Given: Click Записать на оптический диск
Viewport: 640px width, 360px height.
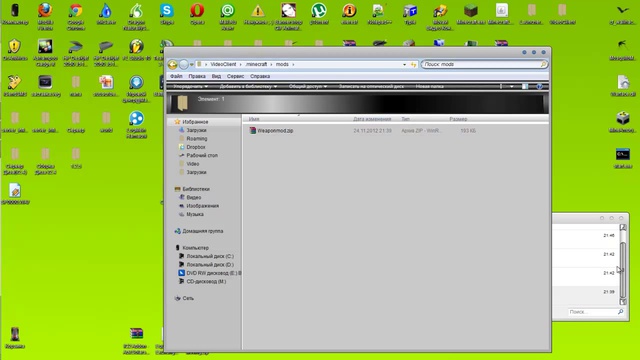Looking at the screenshot, I should click(x=371, y=87).
